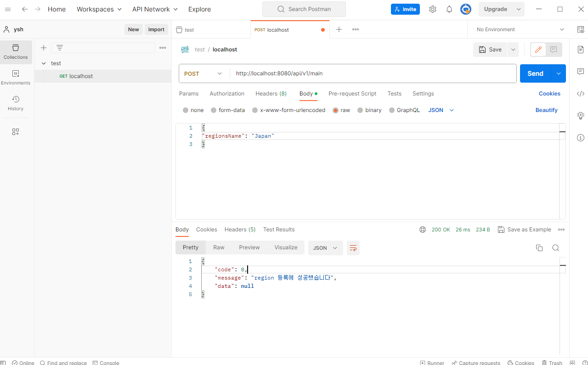Go back with the left arrow
Screen dimensions: 588x365
click(x=25, y=9)
